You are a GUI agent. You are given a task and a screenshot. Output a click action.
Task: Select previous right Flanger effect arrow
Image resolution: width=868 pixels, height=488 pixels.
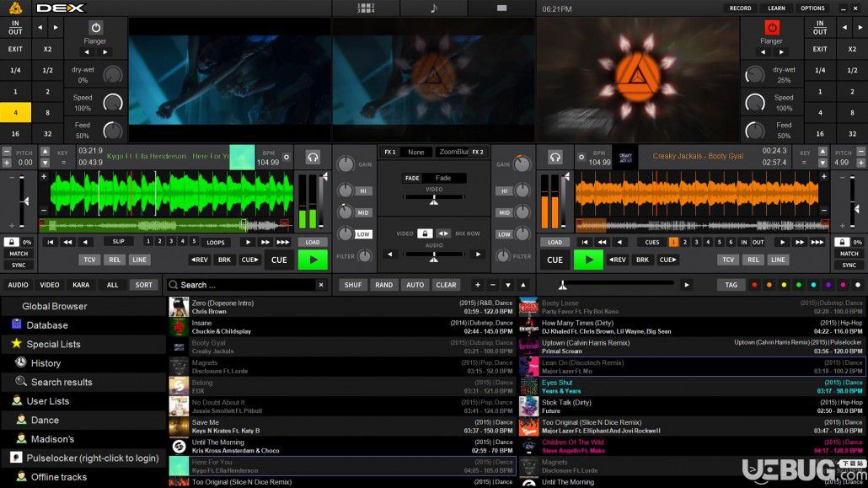(763, 52)
